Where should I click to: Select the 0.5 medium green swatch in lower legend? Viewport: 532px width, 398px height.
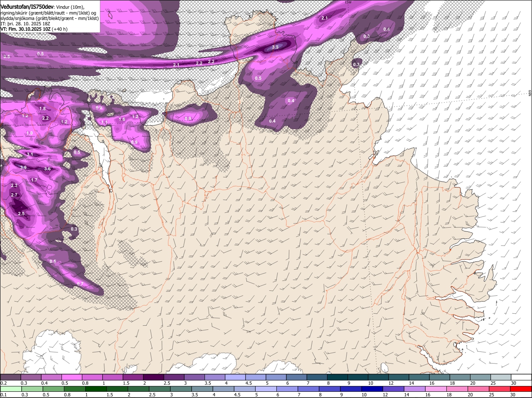coord(54,388)
